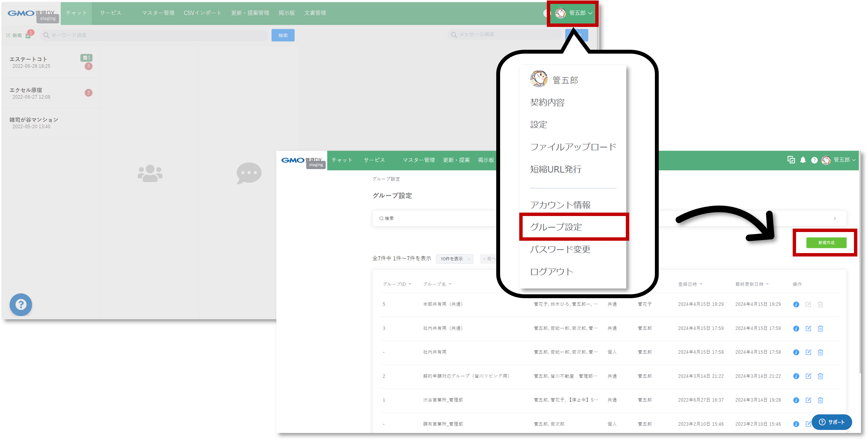Open info icon for 本部共有用 group
The height and width of the screenshot is (440, 868).
[796, 304]
